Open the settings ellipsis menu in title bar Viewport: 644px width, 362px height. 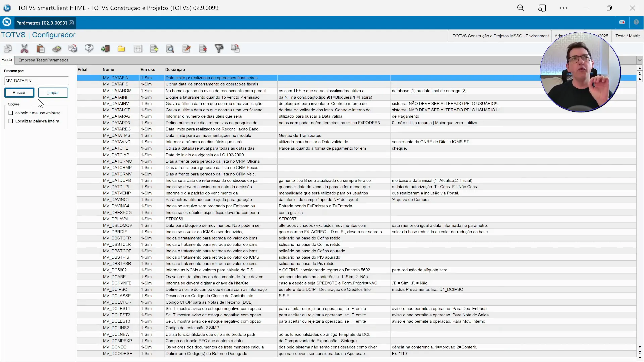tap(563, 8)
